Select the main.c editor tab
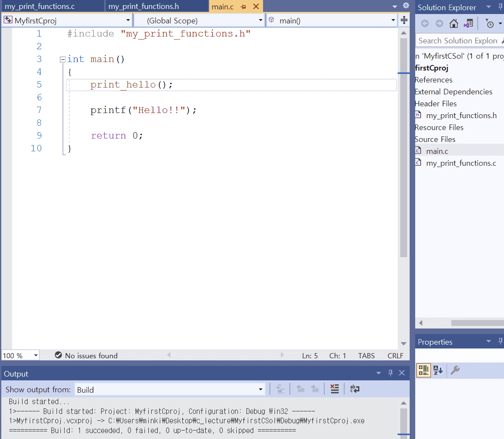 tap(222, 7)
